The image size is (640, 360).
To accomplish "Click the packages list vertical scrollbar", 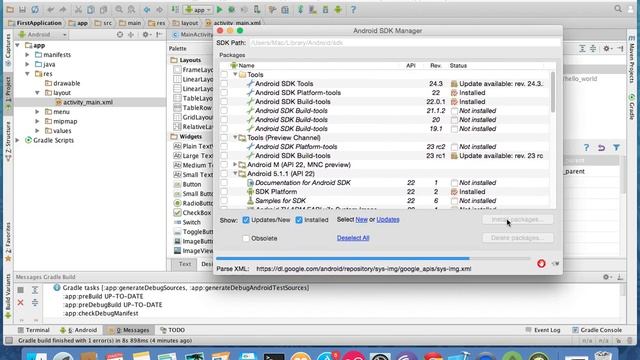I will [x=553, y=92].
